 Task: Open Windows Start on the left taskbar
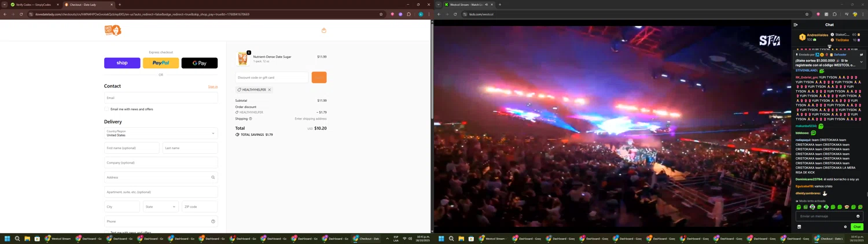pyautogui.click(x=8, y=238)
